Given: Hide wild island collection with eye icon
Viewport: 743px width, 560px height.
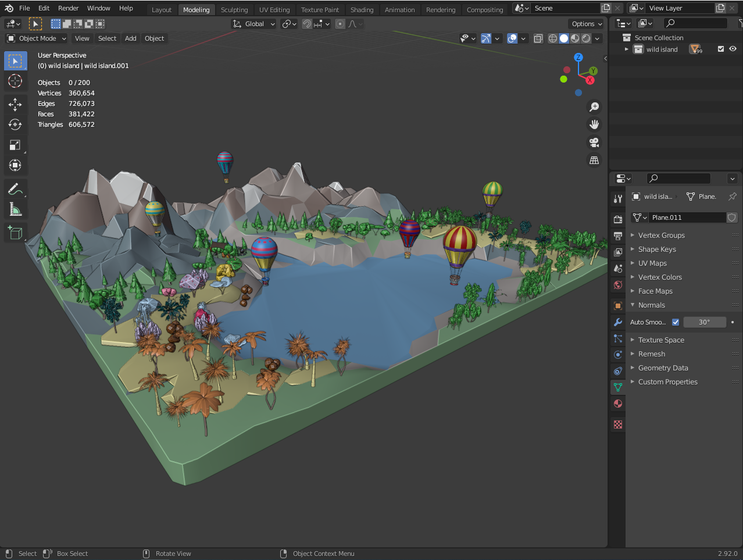Looking at the screenshot, I should (x=733, y=49).
